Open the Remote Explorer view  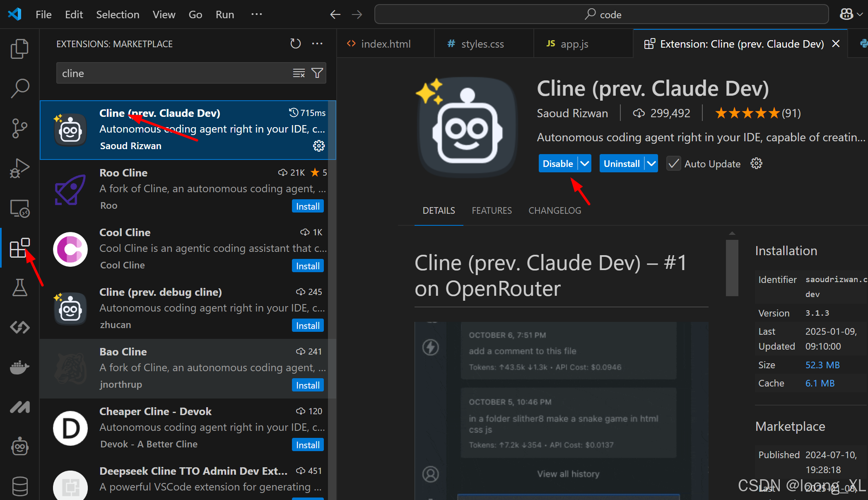(19, 208)
